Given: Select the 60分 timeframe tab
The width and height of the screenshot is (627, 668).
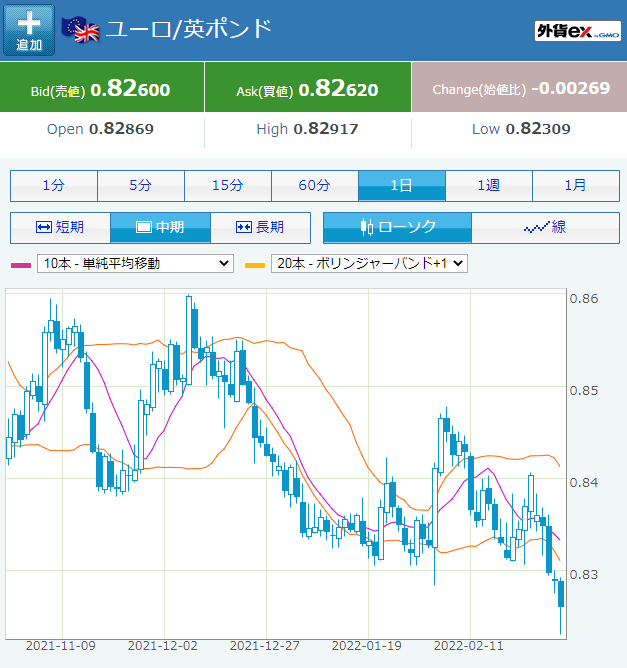Looking at the screenshot, I should tap(315, 186).
